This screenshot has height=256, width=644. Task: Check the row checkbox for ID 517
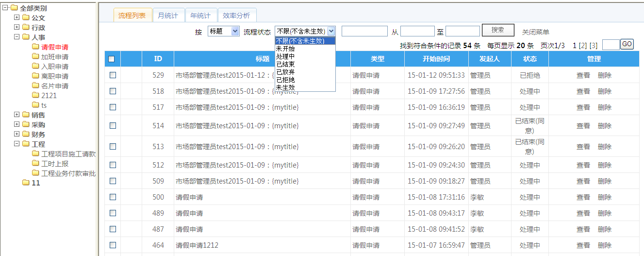[x=113, y=107]
